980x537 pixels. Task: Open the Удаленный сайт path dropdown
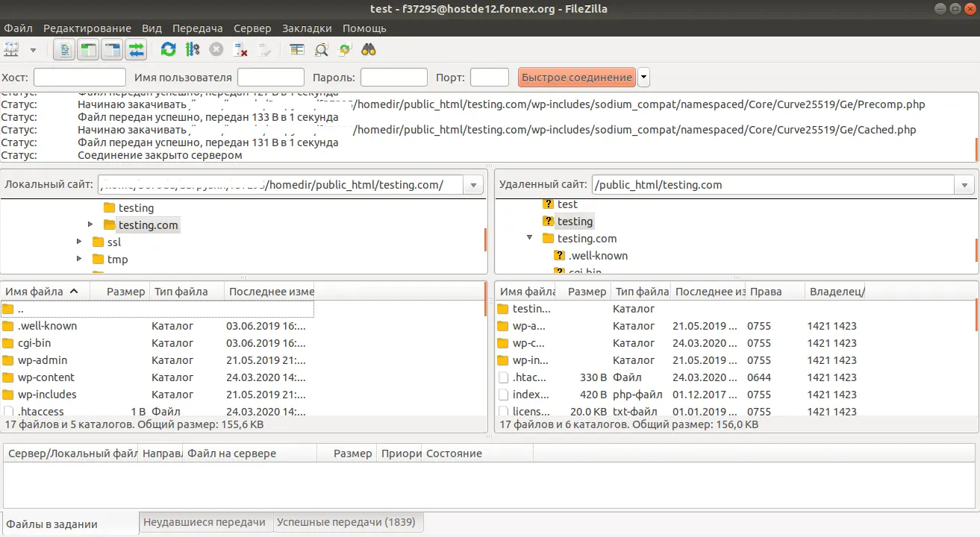coord(964,184)
